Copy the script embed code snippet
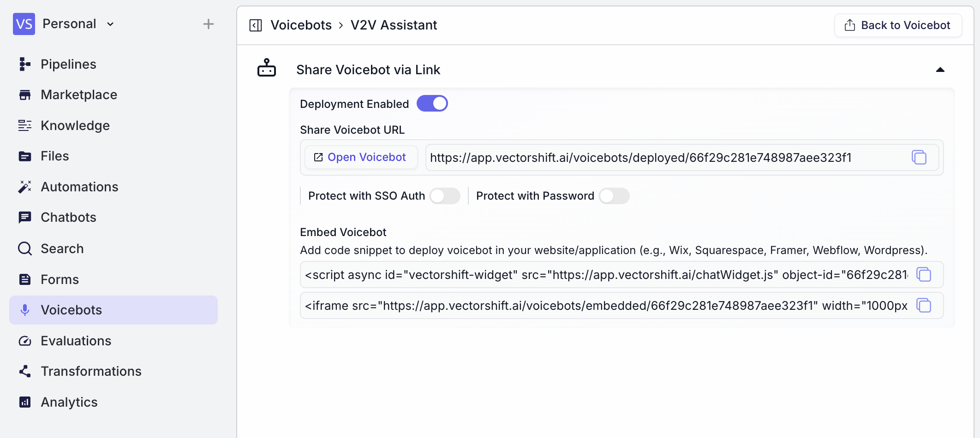The image size is (980, 438). click(924, 274)
